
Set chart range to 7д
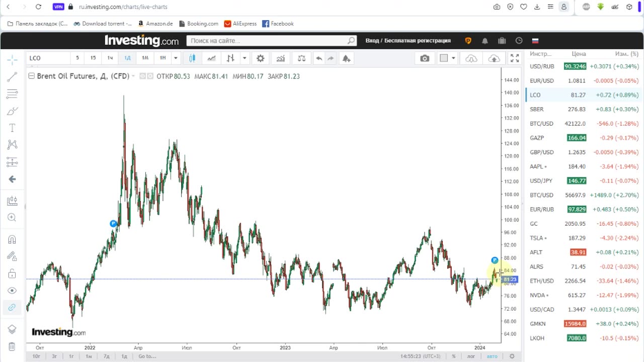(x=106, y=356)
